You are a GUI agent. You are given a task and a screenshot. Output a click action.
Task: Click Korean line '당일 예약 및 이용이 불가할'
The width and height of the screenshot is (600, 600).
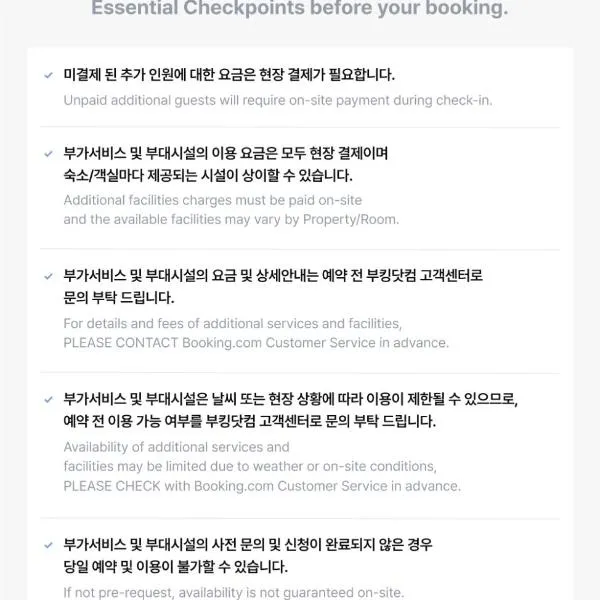point(175,567)
